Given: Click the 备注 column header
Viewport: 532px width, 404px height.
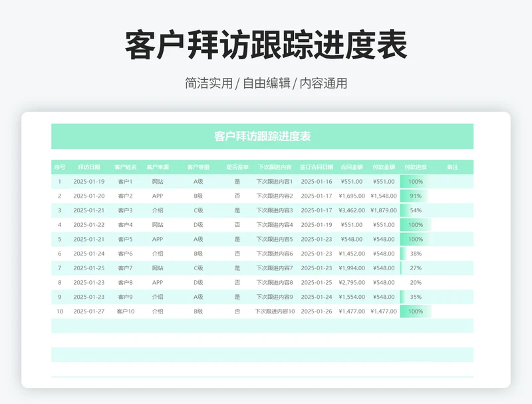Looking at the screenshot, I should pos(453,167).
